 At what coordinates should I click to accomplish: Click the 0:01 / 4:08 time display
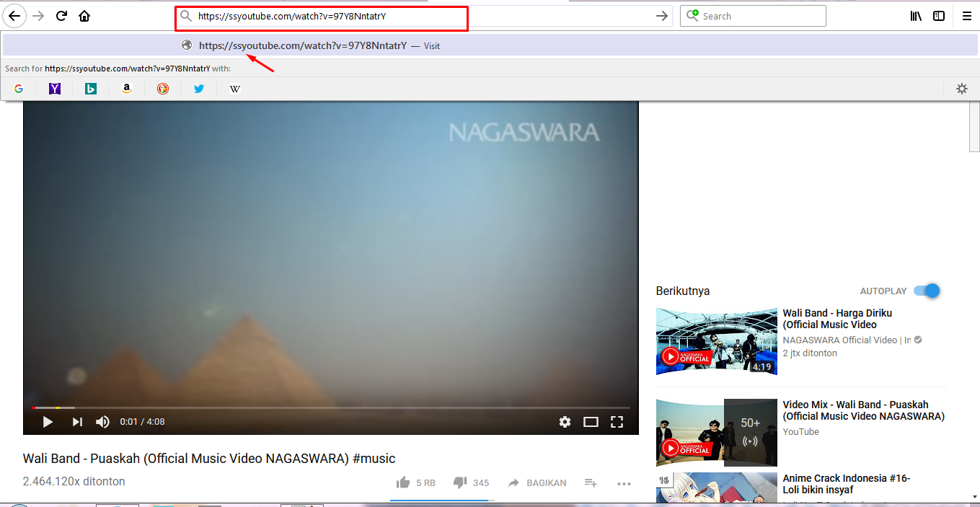(x=142, y=422)
